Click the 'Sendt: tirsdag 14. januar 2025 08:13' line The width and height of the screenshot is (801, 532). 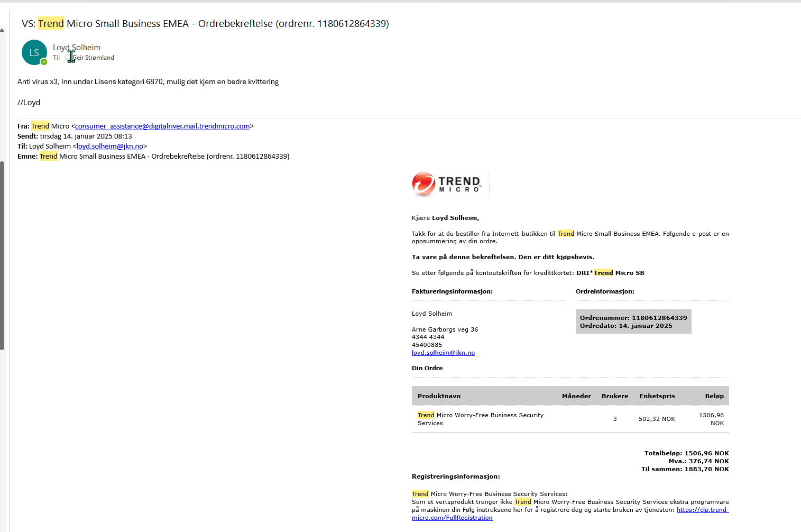(x=75, y=136)
